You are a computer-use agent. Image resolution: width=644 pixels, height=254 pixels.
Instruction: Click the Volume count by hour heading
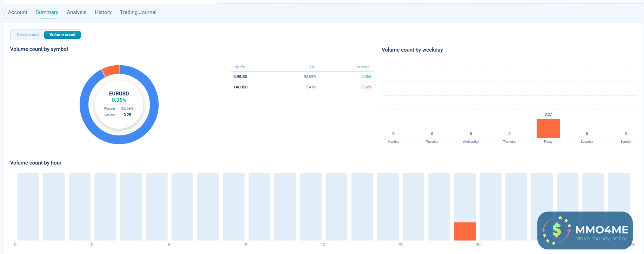point(36,163)
